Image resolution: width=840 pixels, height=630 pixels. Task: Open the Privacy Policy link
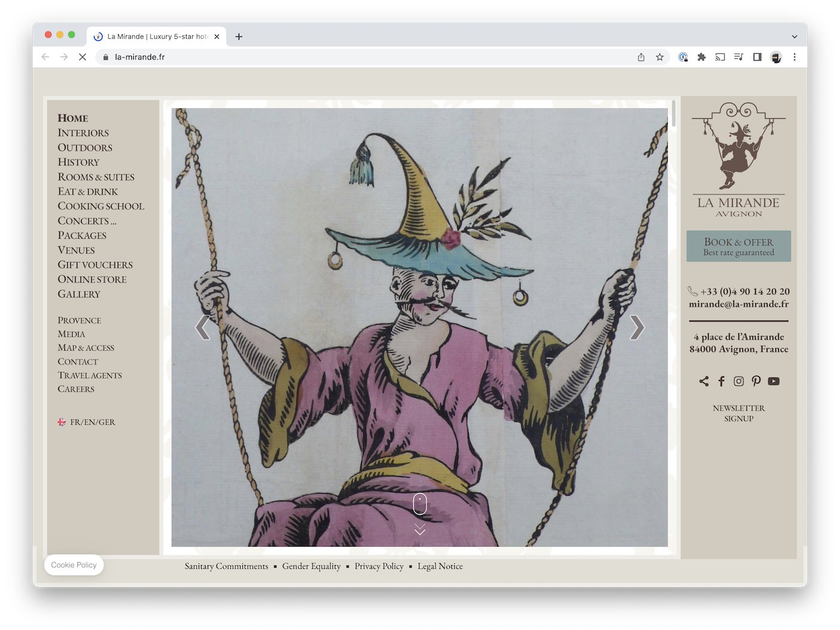[379, 566]
